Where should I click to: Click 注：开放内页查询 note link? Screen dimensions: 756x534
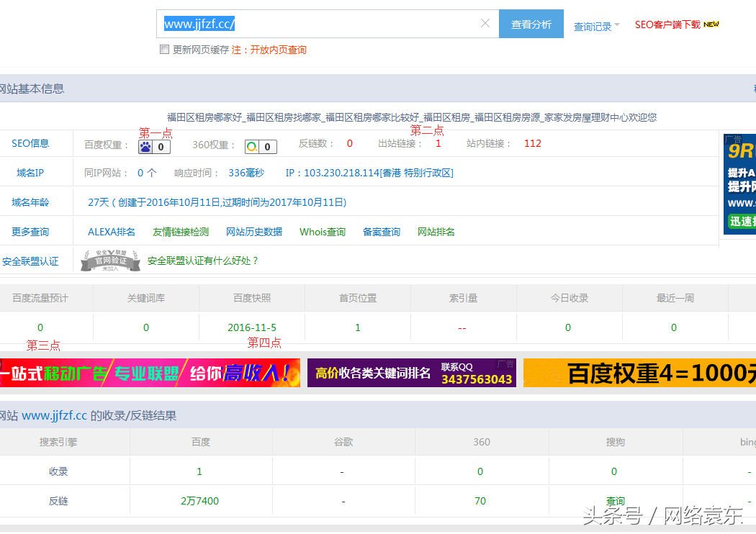269,50
